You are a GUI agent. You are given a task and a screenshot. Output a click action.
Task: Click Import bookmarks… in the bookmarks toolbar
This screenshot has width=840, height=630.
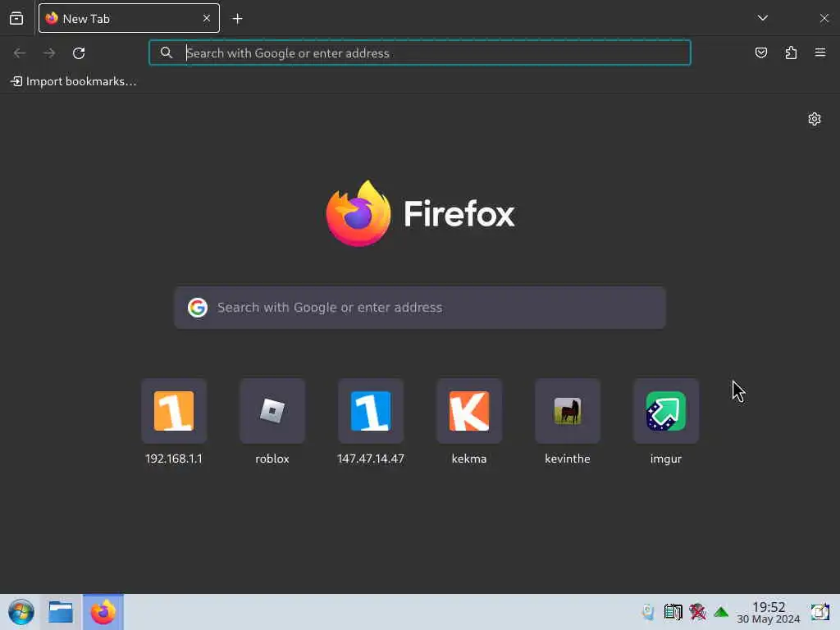pyautogui.click(x=74, y=81)
